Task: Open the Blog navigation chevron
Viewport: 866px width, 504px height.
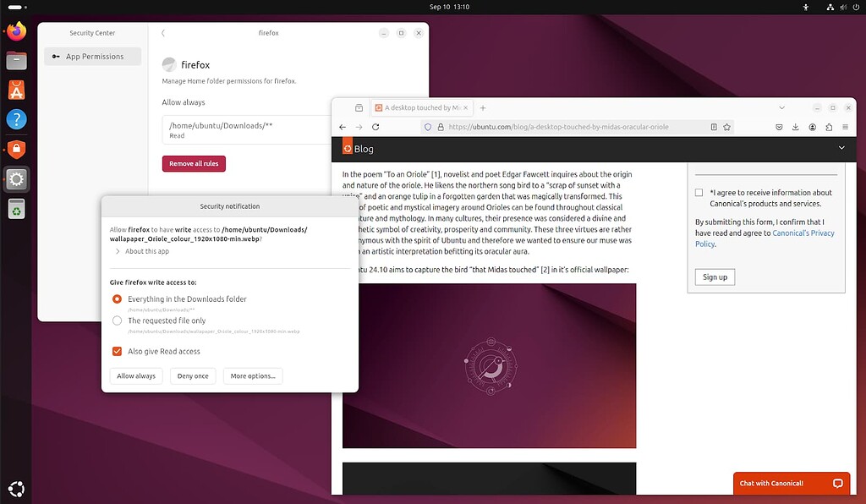Action: pyautogui.click(x=841, y=148)
